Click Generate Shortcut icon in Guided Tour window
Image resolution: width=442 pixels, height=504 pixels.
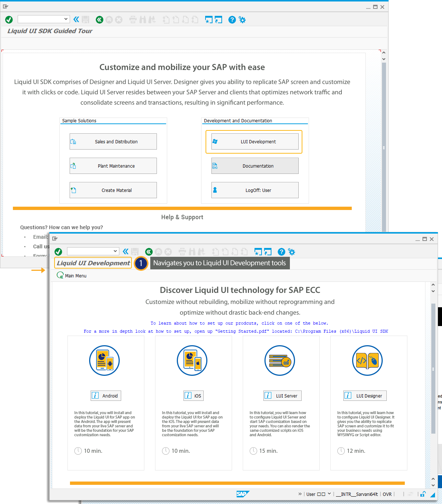click(218, 20)
